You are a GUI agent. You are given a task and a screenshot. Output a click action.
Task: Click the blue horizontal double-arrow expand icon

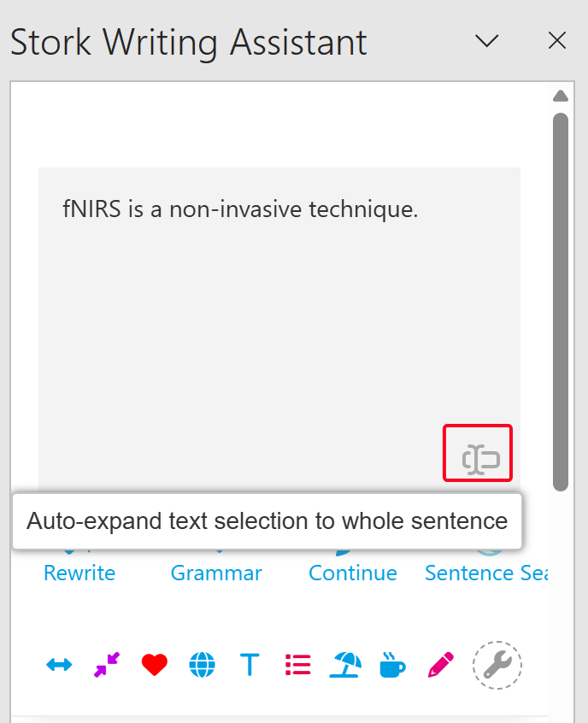click(59, 665)
